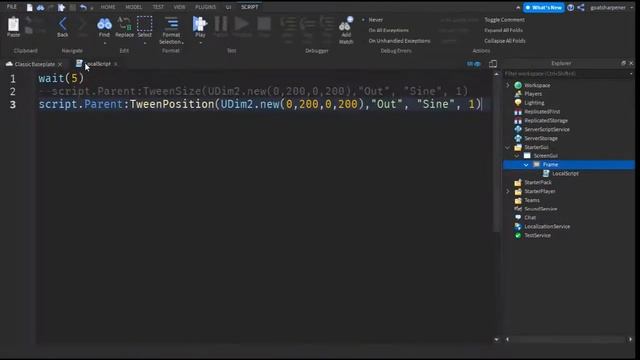Viewport: 640px width, 360px height.
Task: Open Find with the binoculars icon
Action: click(x=104, y=24)
